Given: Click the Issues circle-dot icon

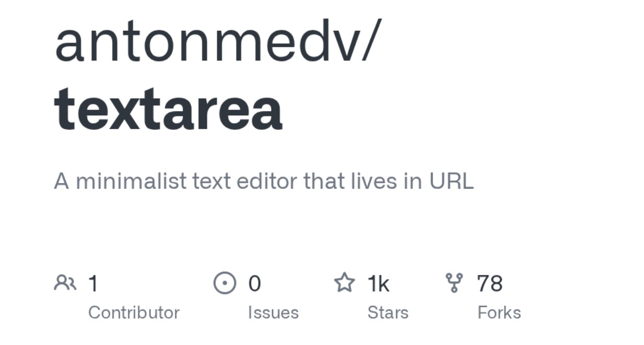Looking at the screenshot, I should [x=225, y=283].
